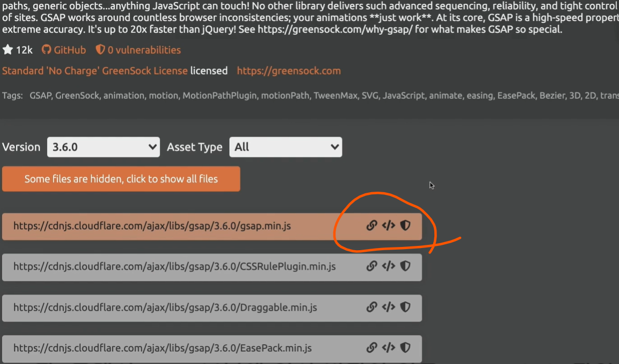Select the CSSRulePlugin.min.js URL row
Viewport: 619px width, 364px height.
tap(212, 267)
